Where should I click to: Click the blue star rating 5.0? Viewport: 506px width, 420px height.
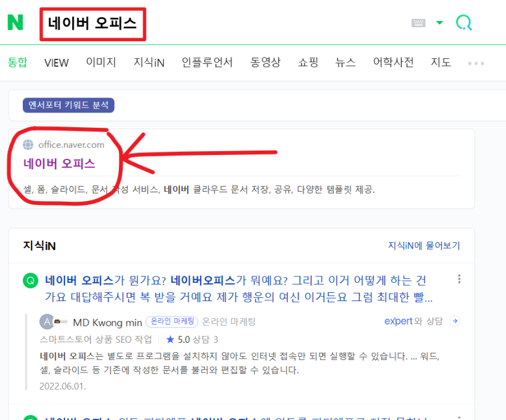(178, 340)
